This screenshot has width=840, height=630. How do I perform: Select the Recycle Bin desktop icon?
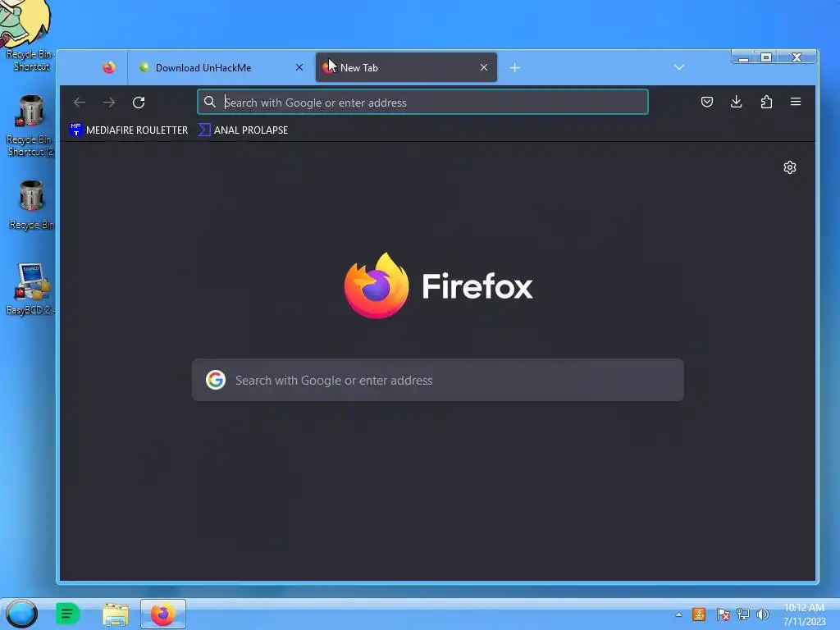coord(31,204)
